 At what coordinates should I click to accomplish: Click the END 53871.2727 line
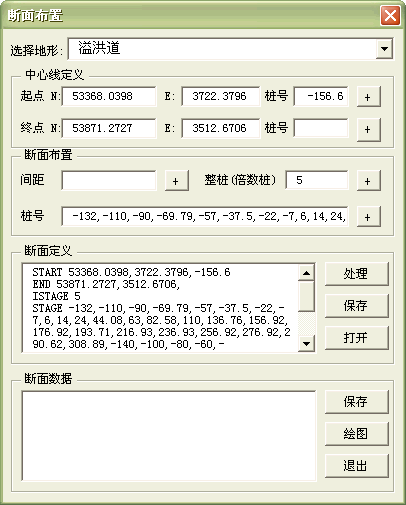(x=106, y=284)
